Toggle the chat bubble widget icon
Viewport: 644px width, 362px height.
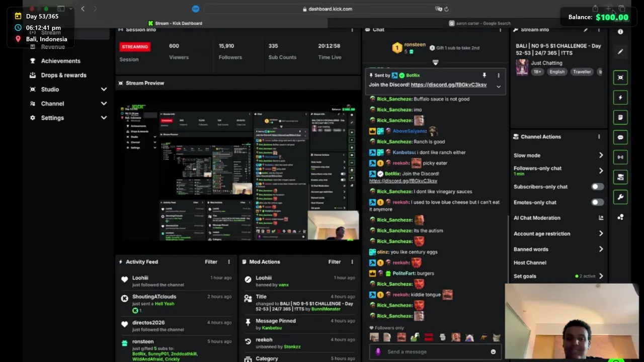(x=620, y=137)
